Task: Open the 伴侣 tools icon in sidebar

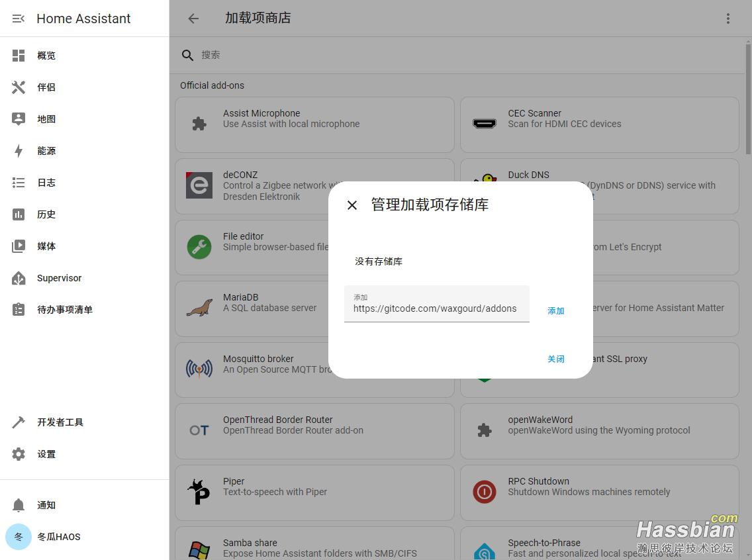Action: tap(19, 87)
